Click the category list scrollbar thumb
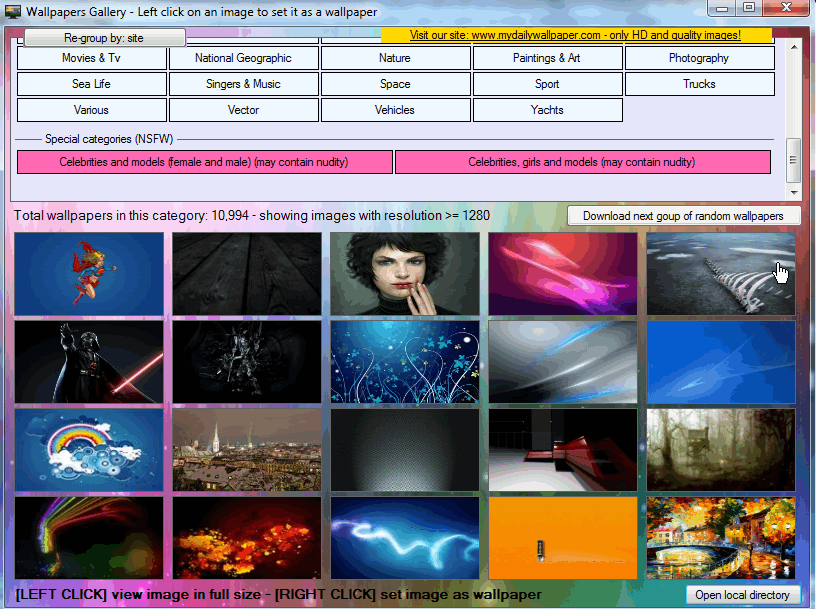Screen dimensions: 816x609 pos(793,160)
